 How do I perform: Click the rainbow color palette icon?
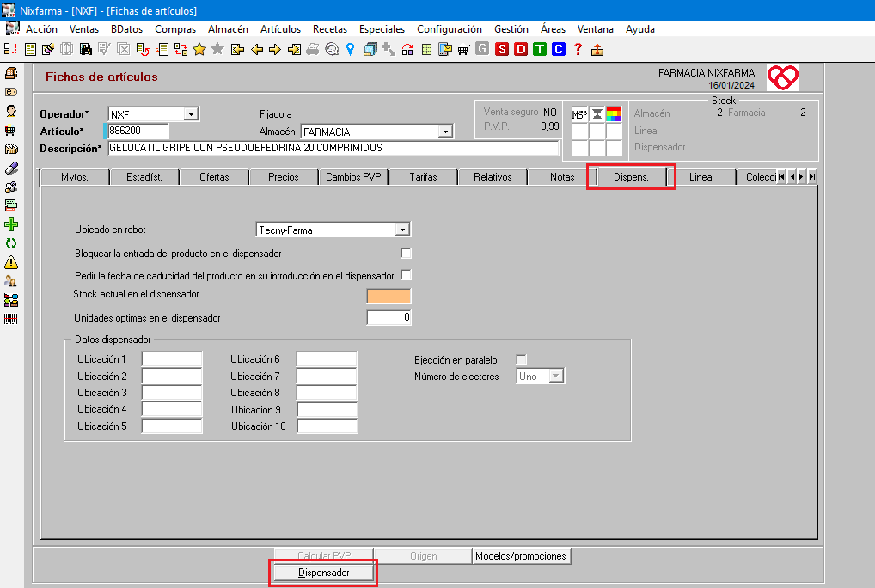pyautogui.click(x=614, y=114)
